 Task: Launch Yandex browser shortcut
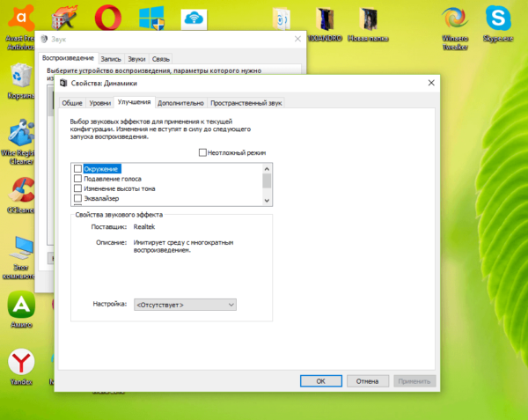pyautogui.click(x=21, y=366)
